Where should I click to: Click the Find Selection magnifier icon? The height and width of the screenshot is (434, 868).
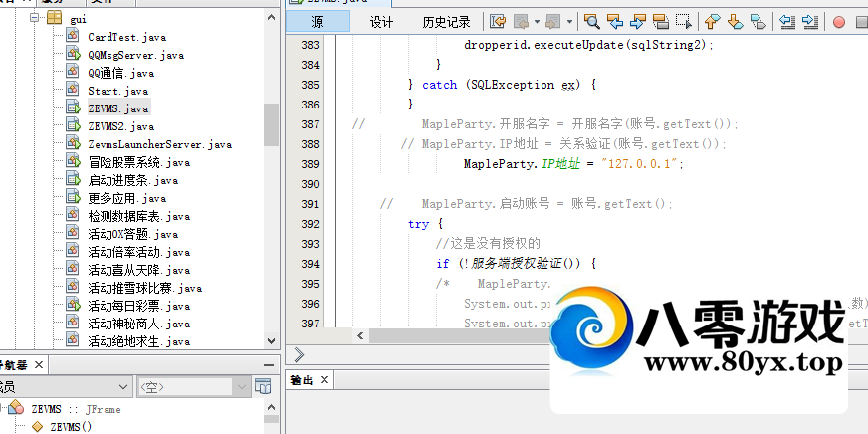(x=592, y=22)
